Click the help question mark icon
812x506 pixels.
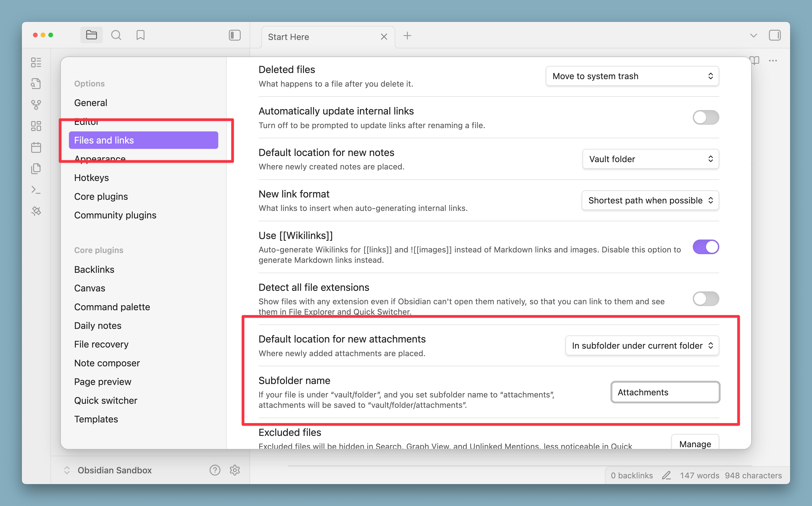click(215, 470)
